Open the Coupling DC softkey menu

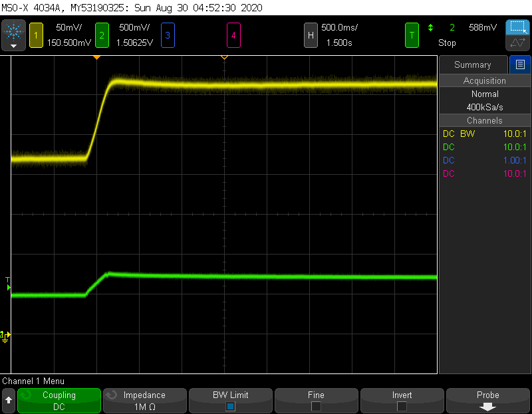click(59, 401)
